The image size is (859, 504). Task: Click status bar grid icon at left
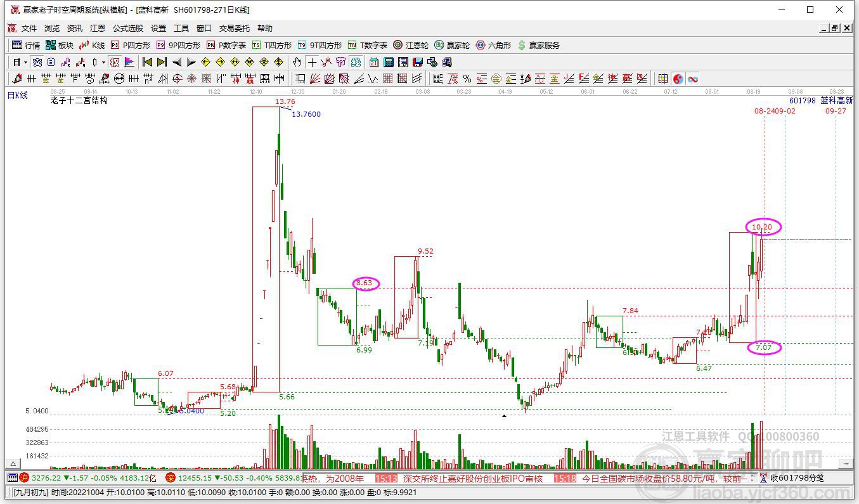tap(11, 478)
